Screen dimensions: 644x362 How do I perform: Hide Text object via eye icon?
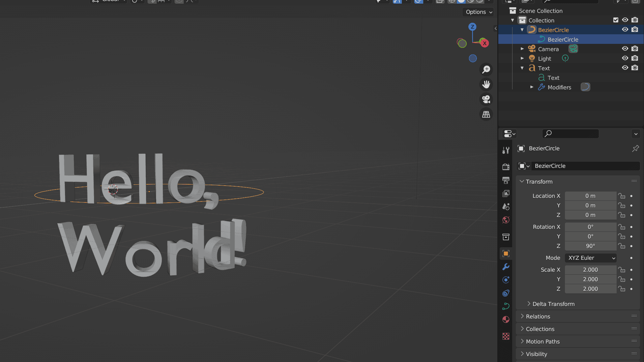(x=625, y=68)
